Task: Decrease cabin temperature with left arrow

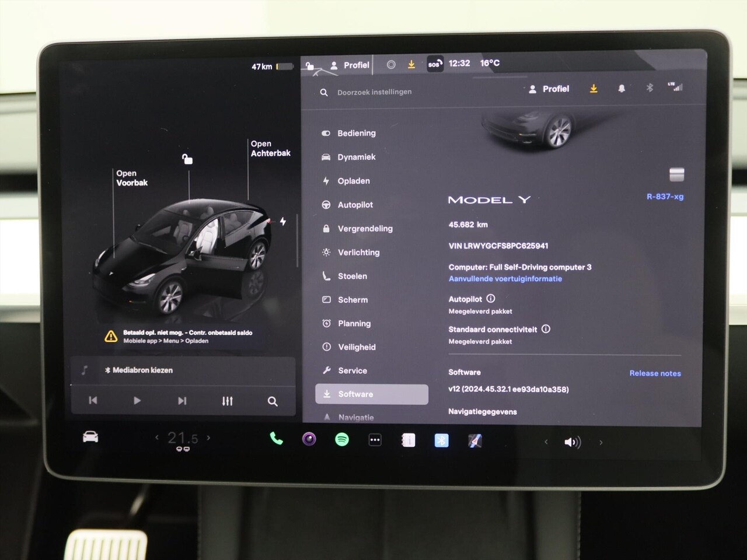Action: pos(156,437)
